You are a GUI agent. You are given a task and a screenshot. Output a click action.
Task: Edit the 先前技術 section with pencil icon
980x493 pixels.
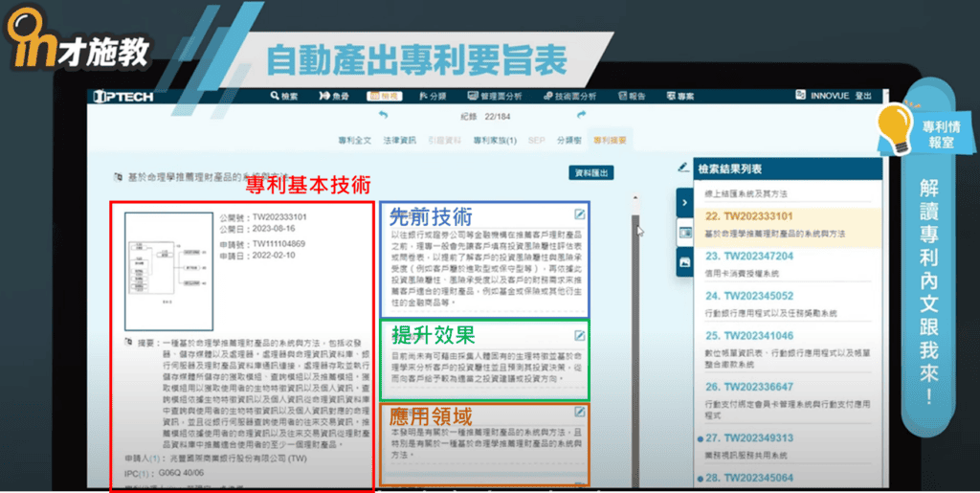pos(580,213)
